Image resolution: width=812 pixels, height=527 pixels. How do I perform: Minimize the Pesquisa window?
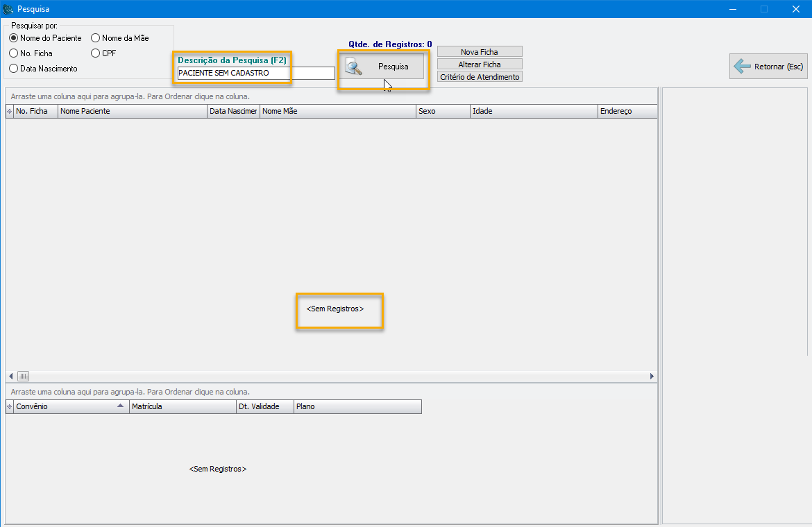coord(733,9)
